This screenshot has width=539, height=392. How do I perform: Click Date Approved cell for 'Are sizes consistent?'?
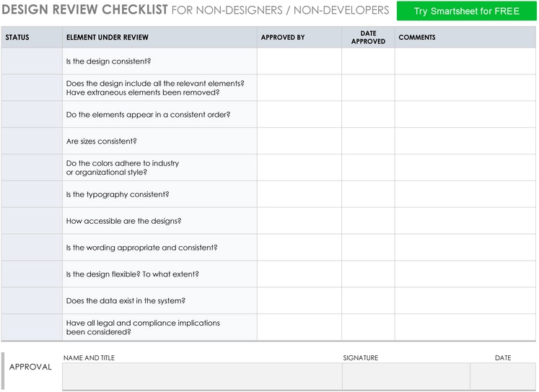coord(368,141)
